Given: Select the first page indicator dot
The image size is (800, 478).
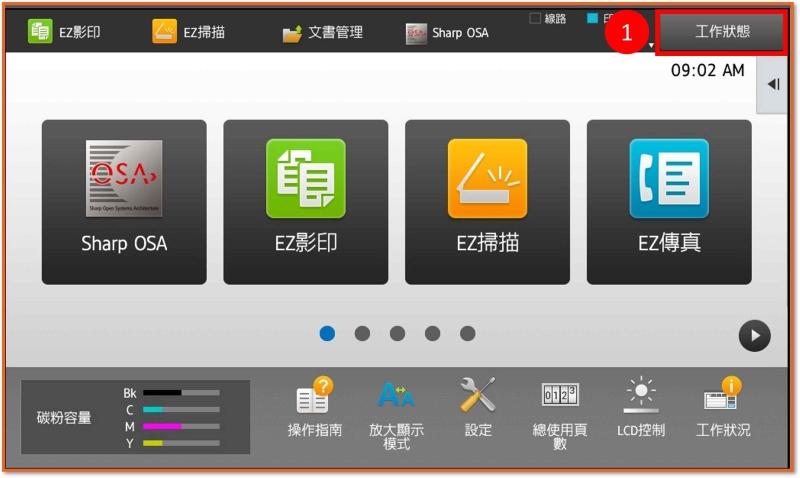Looking at the screenshot, I should click(327, 333).
